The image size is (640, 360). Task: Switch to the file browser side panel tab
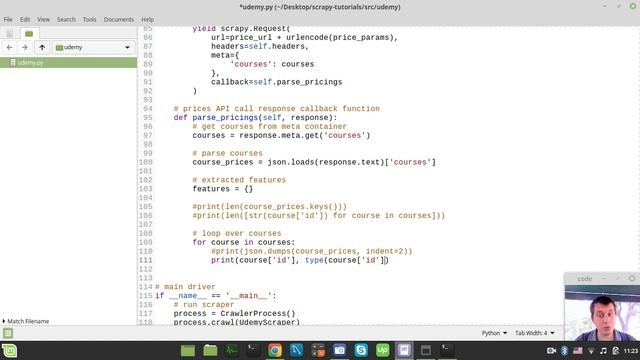(29, 33)
